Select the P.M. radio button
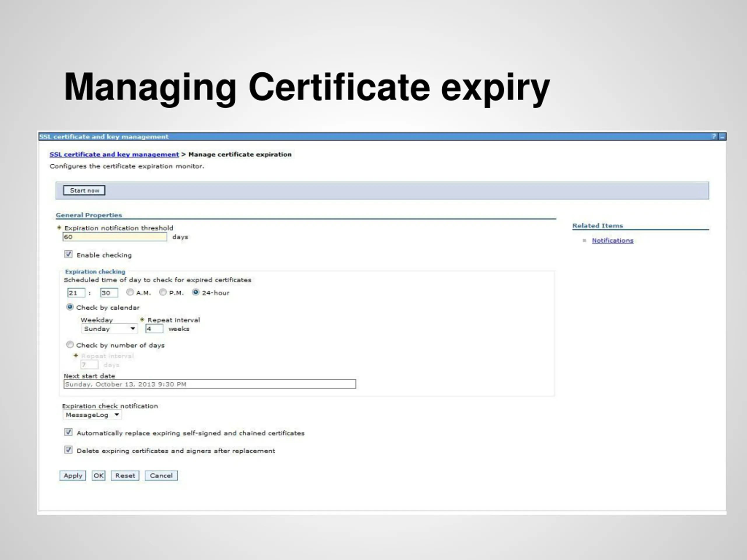This screenshot has height=560, width=747. click(163, 292)
